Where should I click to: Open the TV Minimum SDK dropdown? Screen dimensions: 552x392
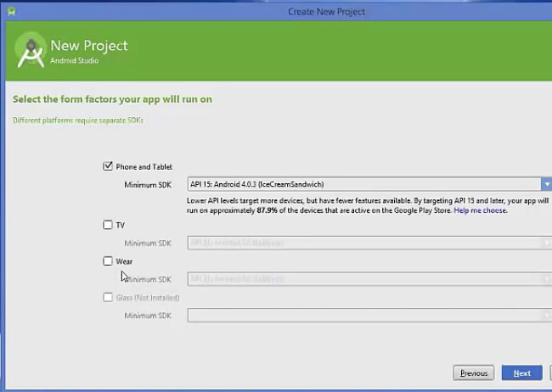tap(369, 243)
